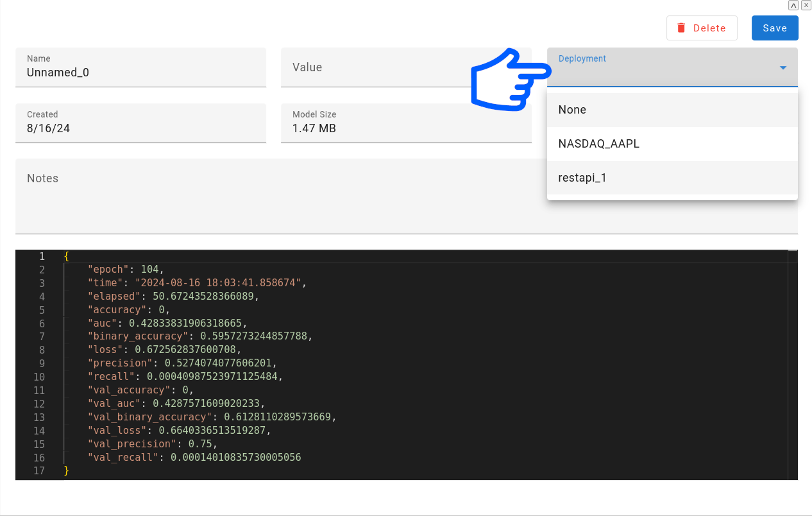Click the Delete button
The width and height of the screenshot is (812, 516).
click(702, 28)
